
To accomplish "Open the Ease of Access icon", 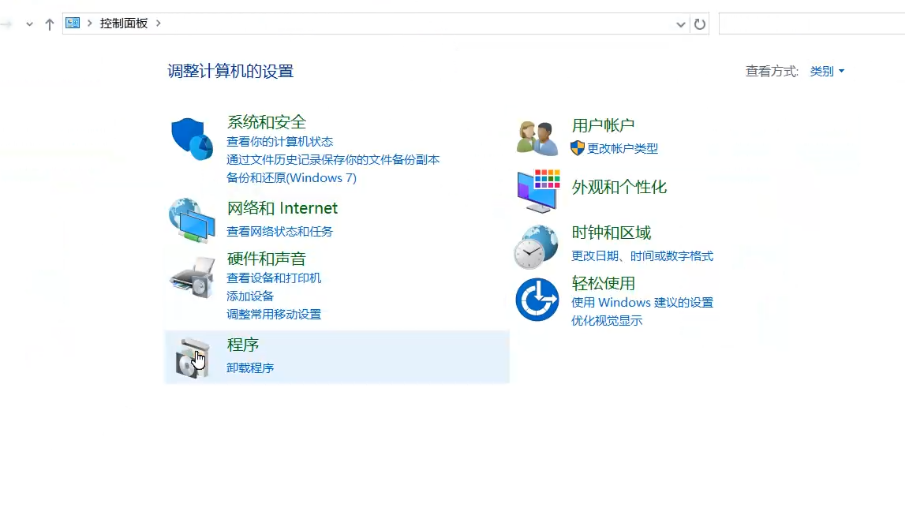I will 537,299.
